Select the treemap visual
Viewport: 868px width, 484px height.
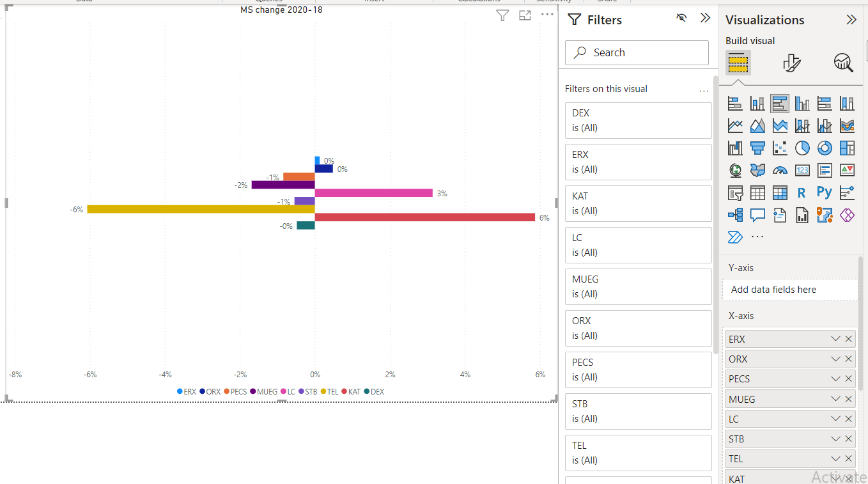[847, 148]
